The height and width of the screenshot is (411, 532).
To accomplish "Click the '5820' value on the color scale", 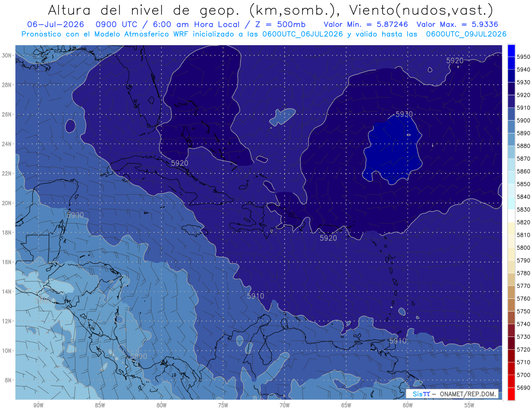I will coord(524,222).
